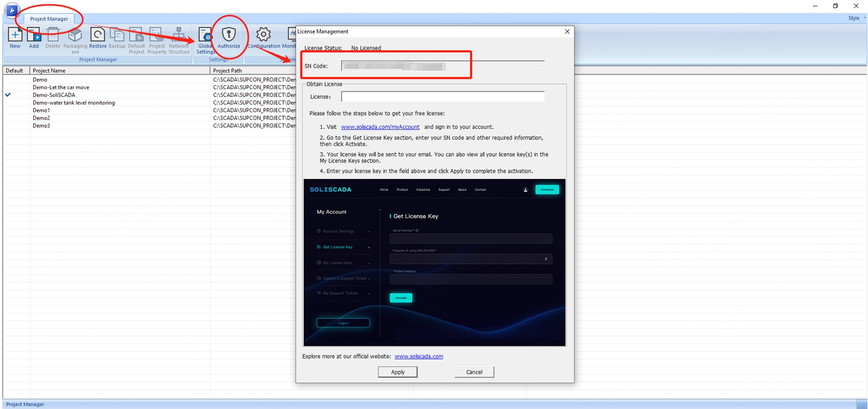Open the Configuration gear icon
The image size is (868, 409).
[x=263, y=38]
